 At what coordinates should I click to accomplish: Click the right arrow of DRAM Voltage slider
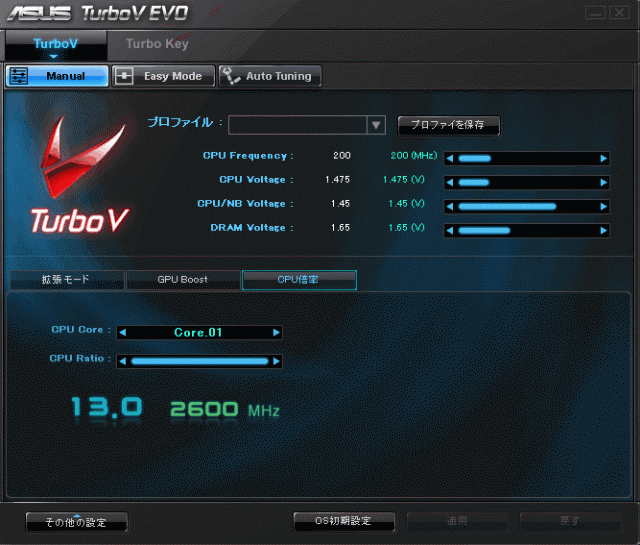point(603,230)
